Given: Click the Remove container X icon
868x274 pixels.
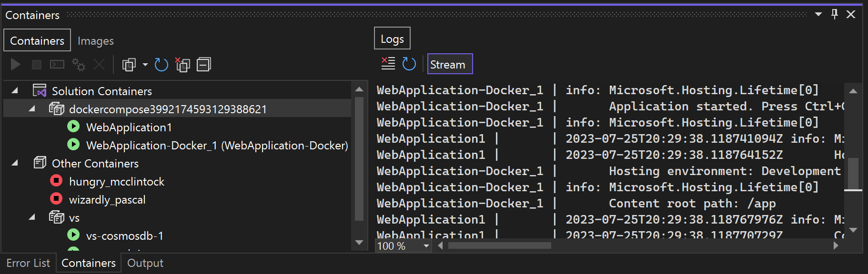Looking at the screenshot, I should pyautogui.click(x=99, y=64).
